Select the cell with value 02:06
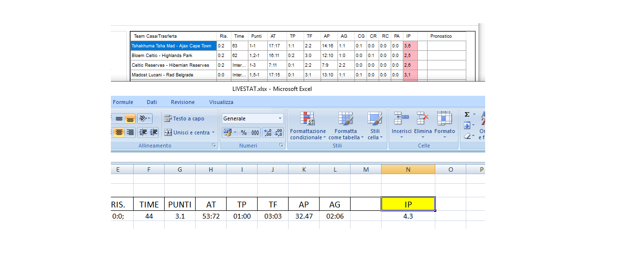Image resolution: width=644 pixels, height=265 pixels. [335, 216]
